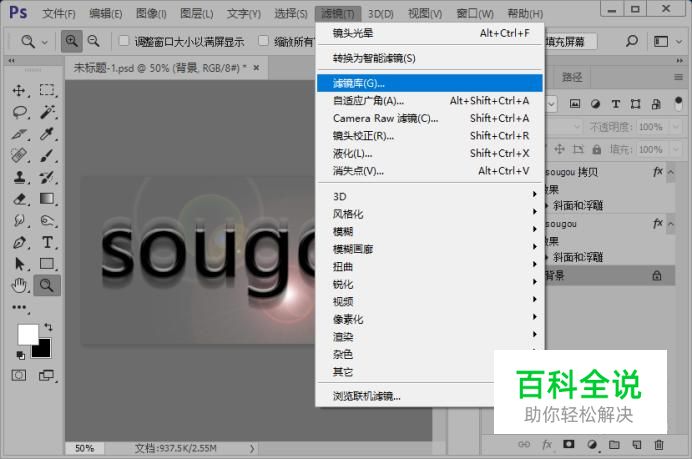Choose 滤镜库(G)... from the filter menu
Screen dimensions: 692x459
click(430, 83)
